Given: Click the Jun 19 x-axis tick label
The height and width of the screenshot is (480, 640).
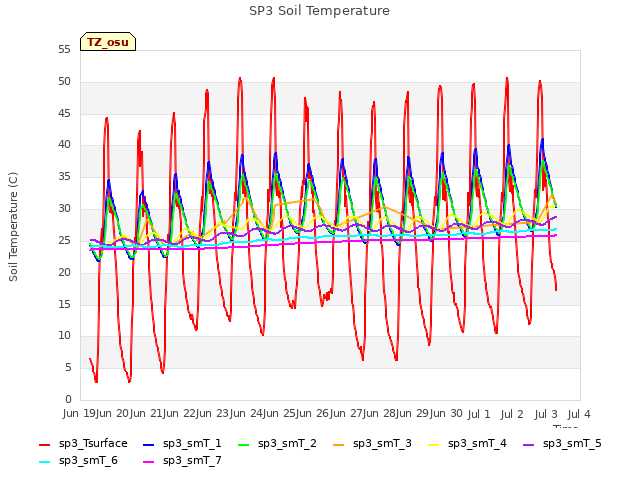Looking at the screenshot, I should [x=80, y=414].
